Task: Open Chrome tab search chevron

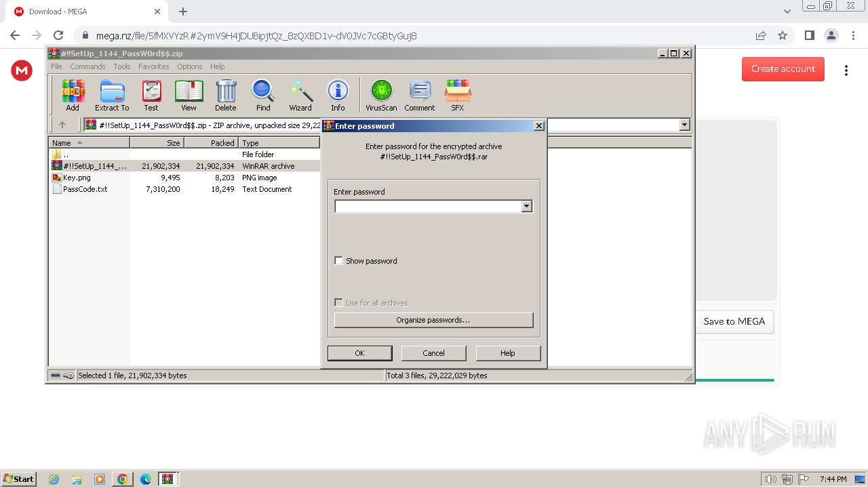Action: pyautogui.click(x=787, y=12)
